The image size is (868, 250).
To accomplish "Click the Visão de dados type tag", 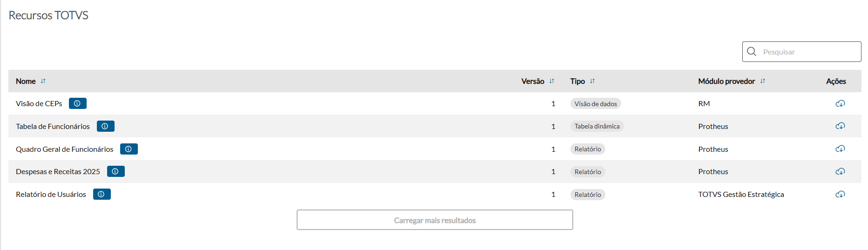I will (596, 104).
